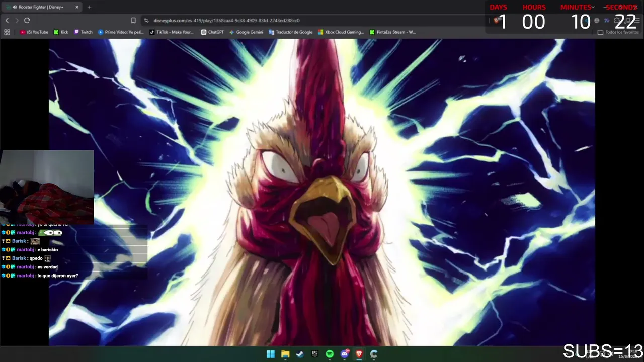Open the ChatGPT bookmark
The height and width of the screenshot is (362, 644).
pyautogui.click(x=212, y=32)
